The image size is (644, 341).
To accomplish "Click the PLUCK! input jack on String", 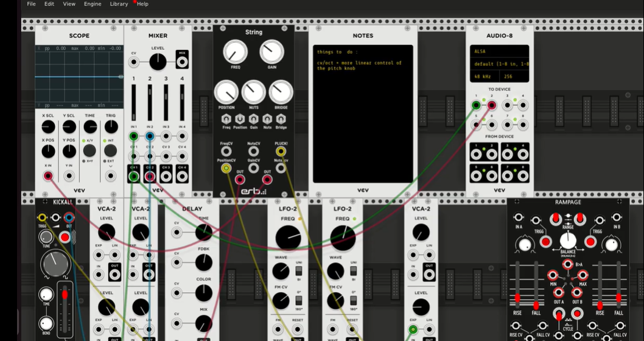I will click(281, 151).
